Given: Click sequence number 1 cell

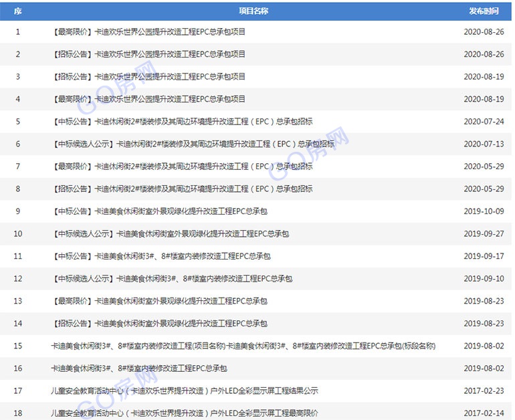Looking at the screenshot, I should [x=18, y=32].
